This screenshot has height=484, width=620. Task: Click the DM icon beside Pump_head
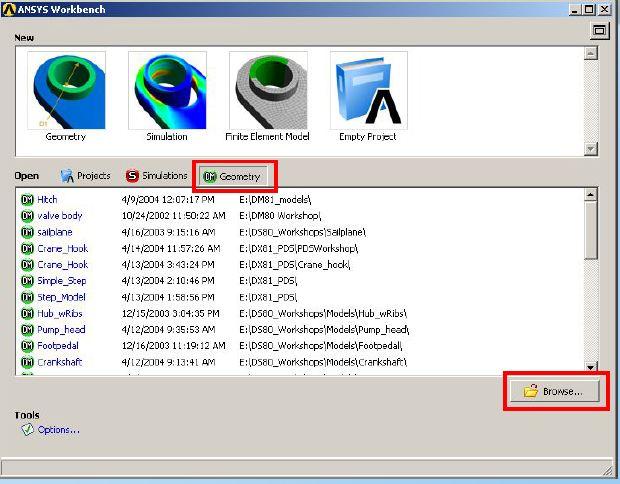coord(27,330)
